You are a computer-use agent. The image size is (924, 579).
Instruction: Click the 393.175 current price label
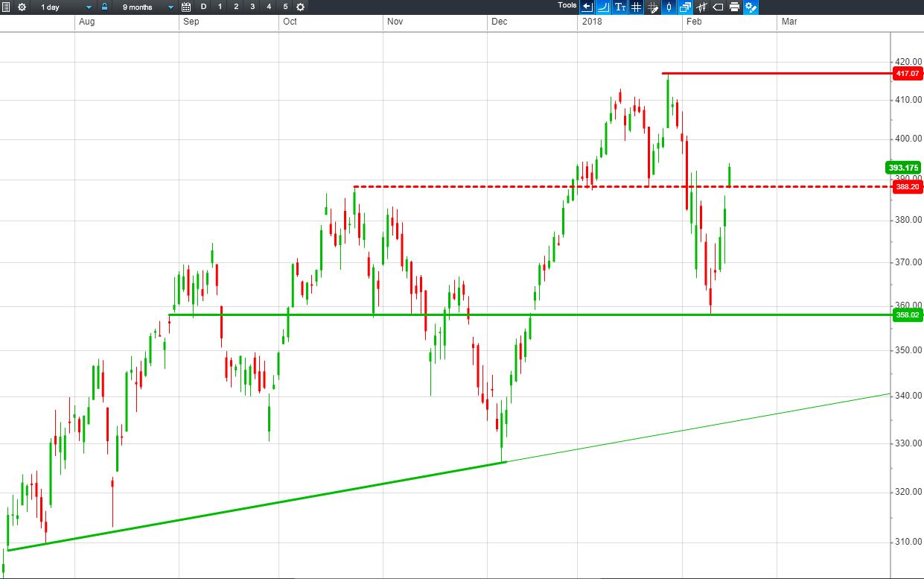[x=905, y=167]
